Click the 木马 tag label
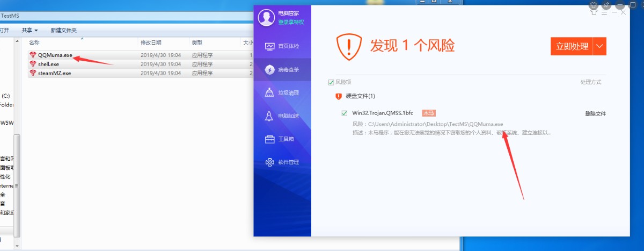Viewport: 644px width, 251px height. tap(428, 113)
